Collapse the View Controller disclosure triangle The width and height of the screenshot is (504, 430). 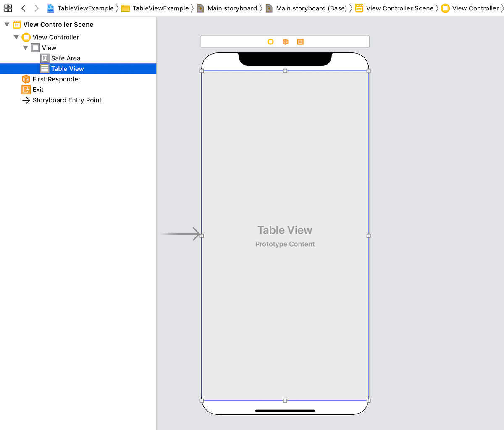tap(16, 37)
